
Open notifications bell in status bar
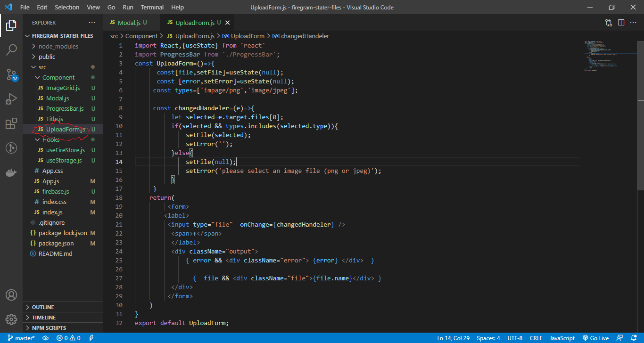pyautogui.click(x=634, y=338)
